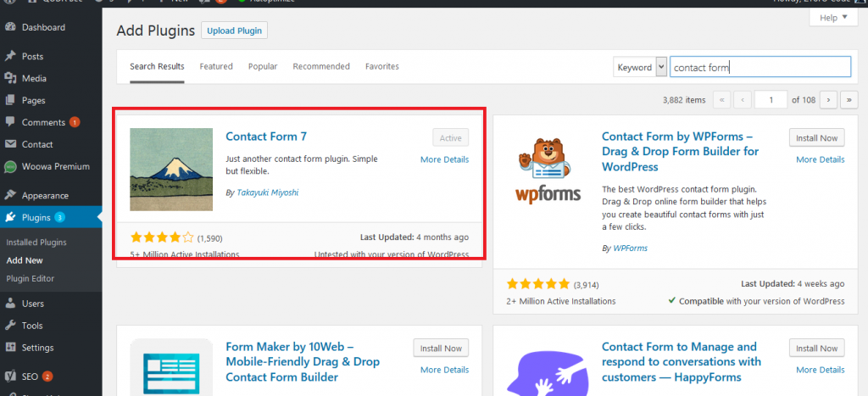This screenshot has height=396, width=868.
Task: Open More Details for HappyForms
Action: (x=821, y=370)
